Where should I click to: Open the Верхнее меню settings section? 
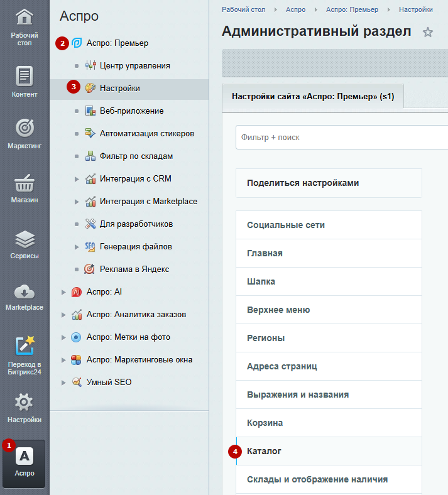[329, 310]
